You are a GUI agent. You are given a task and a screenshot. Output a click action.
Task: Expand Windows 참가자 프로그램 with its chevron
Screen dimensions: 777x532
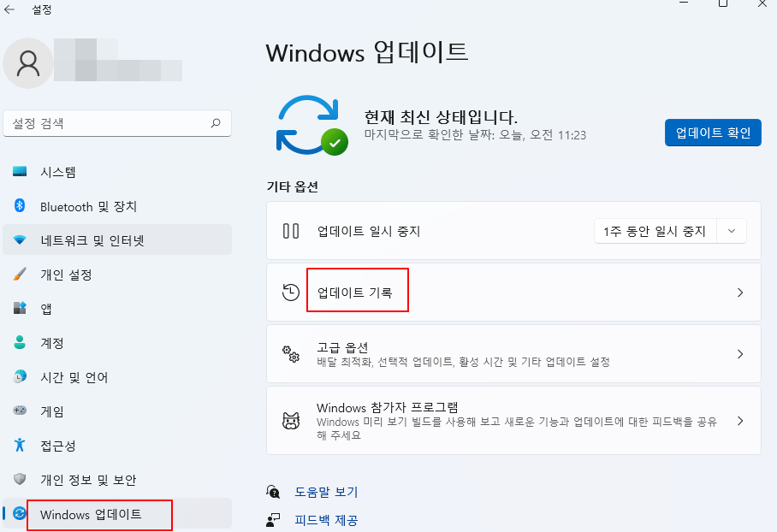click(x=740, y=421)
